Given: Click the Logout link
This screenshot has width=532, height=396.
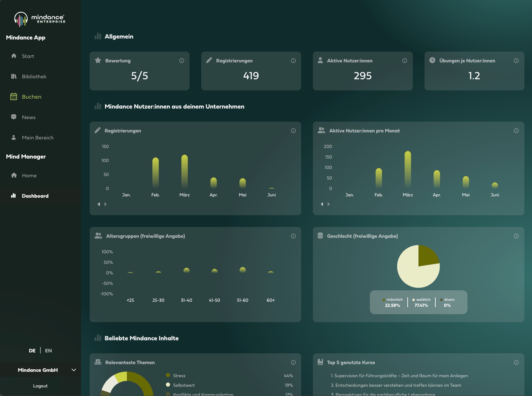Looking at the screenshot, I should point(40,386).
